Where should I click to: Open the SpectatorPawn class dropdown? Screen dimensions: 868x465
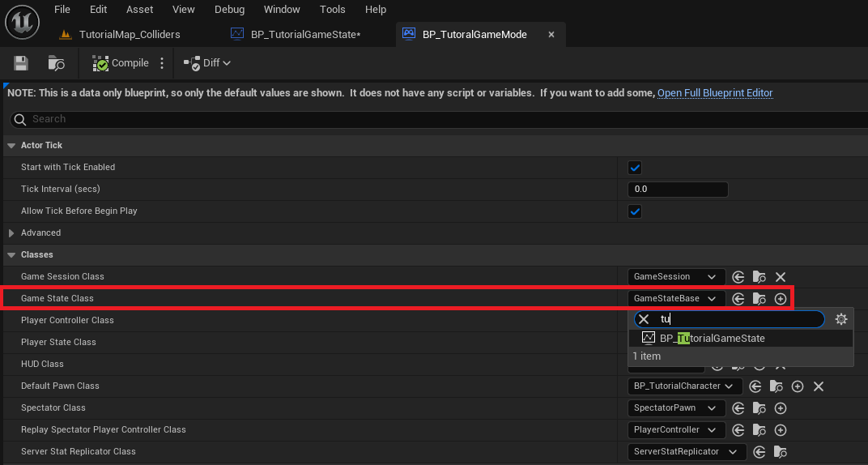[676, 408]
